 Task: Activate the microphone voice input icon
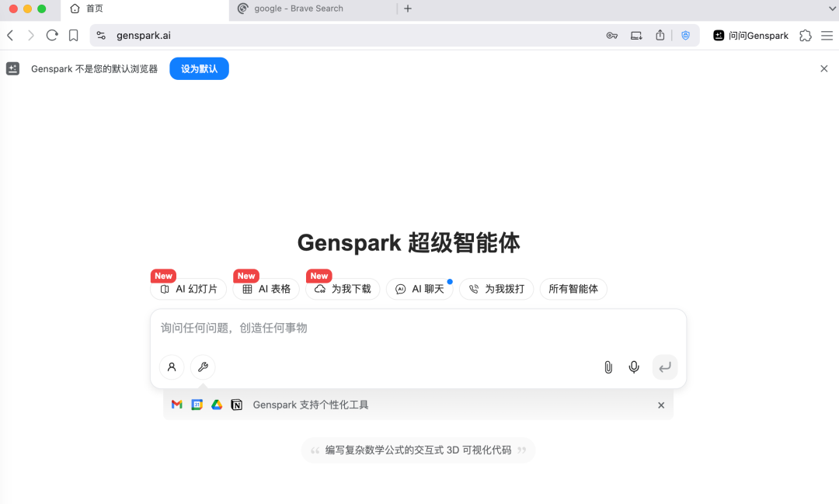(634, 367)
